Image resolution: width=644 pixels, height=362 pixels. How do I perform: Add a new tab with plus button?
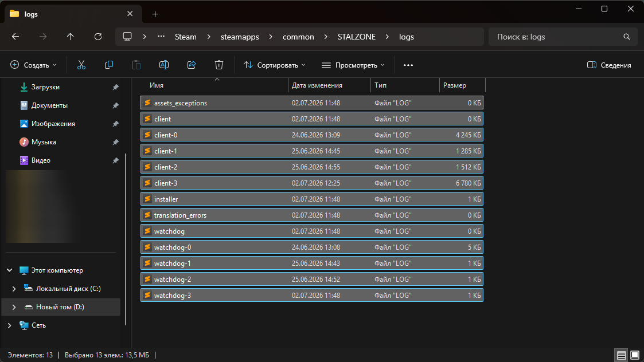point(155,14)
